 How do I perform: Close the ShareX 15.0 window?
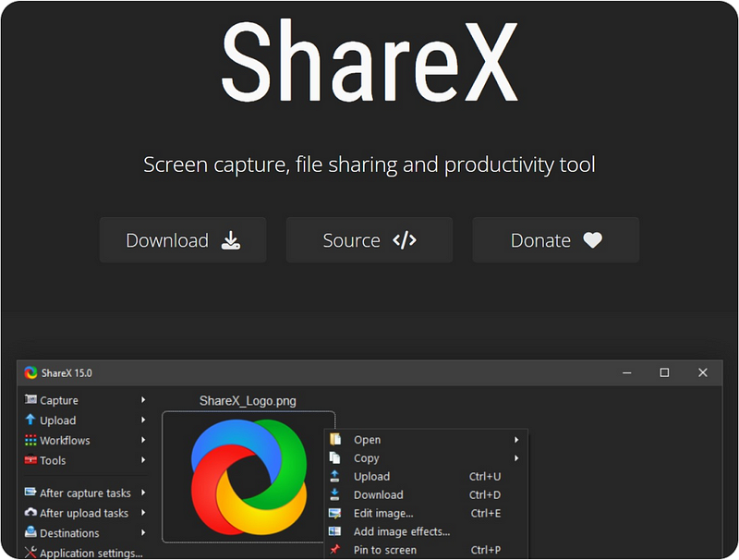(702, 372)
